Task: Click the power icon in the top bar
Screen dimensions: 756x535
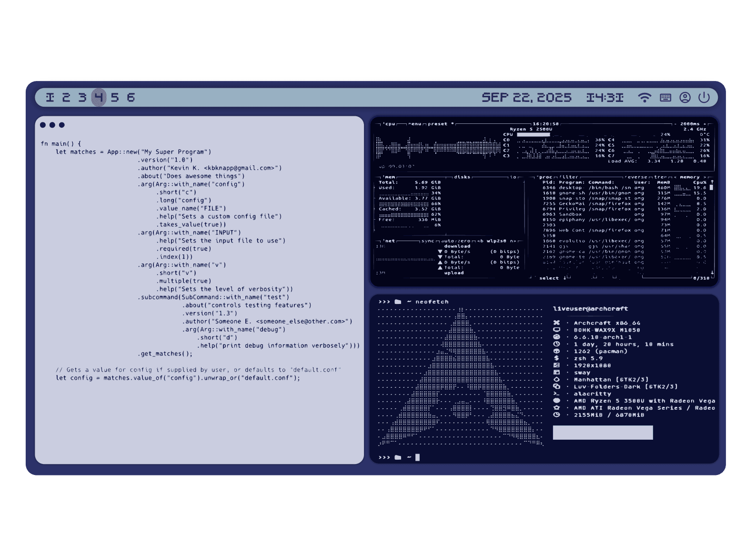Action: (704, 98)
